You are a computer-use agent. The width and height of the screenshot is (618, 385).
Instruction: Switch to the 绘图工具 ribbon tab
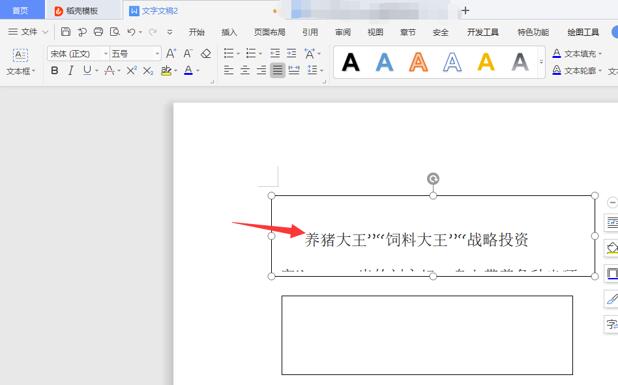pyautogui.click(x=583, y=32)
